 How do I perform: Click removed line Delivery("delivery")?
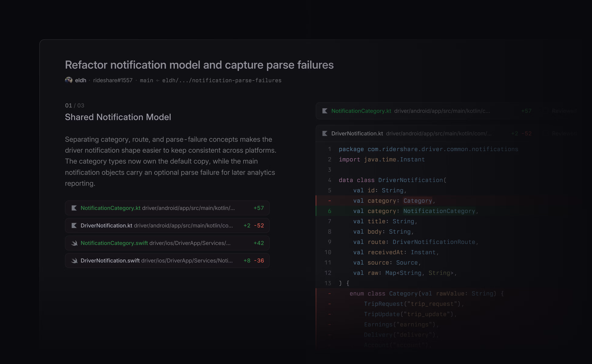tap(401, 335)
